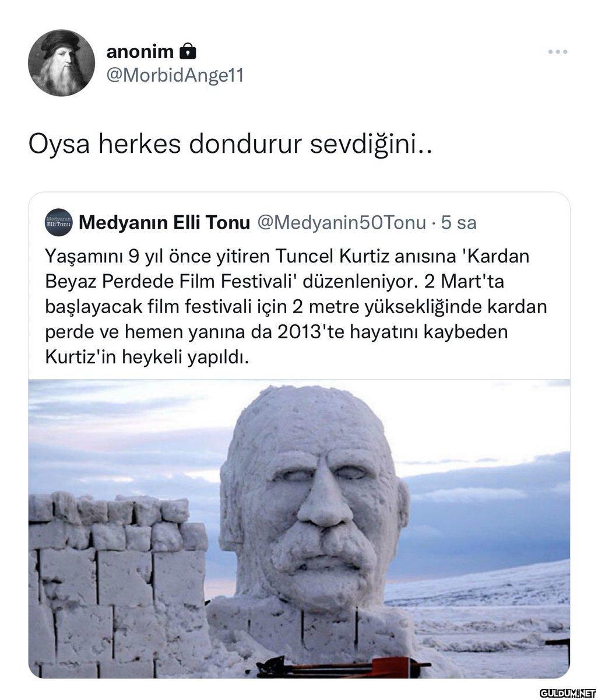The width and height of the screenshot is (598, 700).
Task: Click the Medyanın Elli Tonu round logo
Action: pos(58,222)
